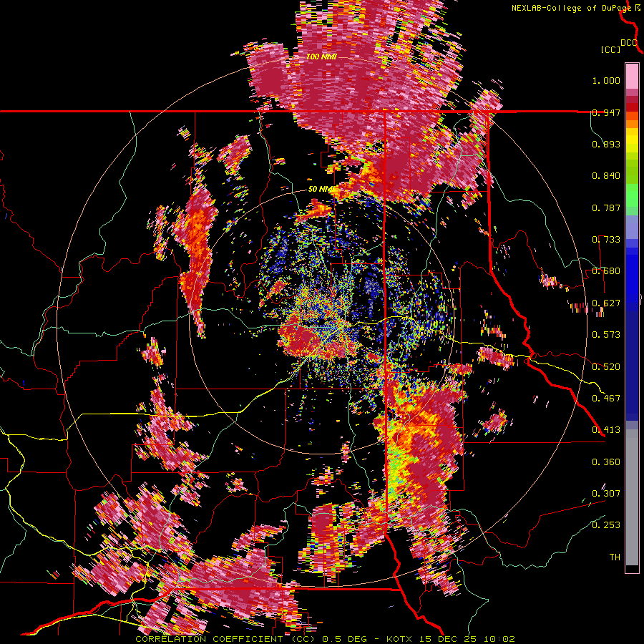Select the 0.360 scale value
This screenshot has width=644, height=644.
tap(606, 462)
